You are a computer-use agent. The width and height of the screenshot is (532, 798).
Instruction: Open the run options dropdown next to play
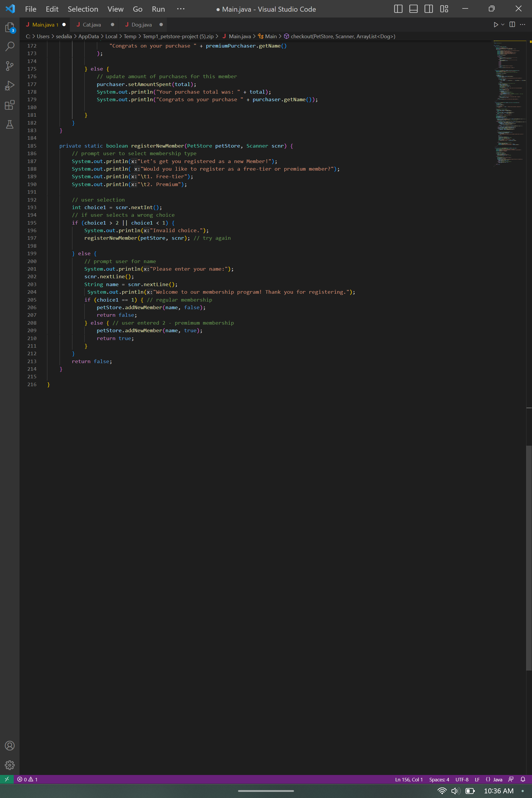click(x=502, y=24)
